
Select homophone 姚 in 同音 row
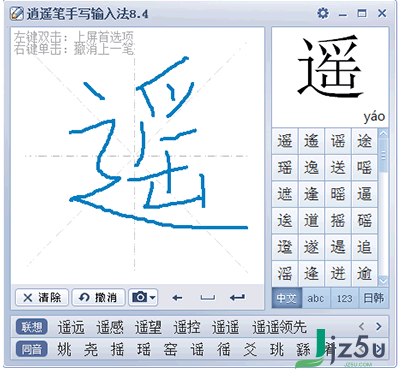pyautogui.click(x=64, y=350)
